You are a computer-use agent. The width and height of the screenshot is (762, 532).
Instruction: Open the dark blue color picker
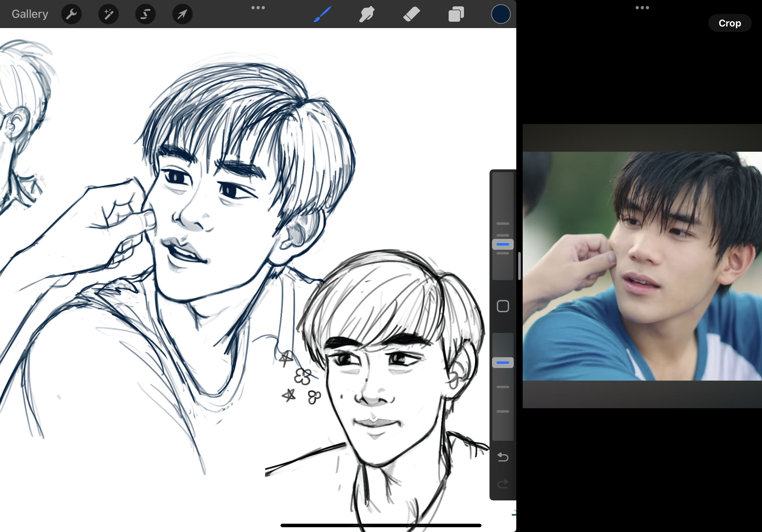click(x=500, y=14)
